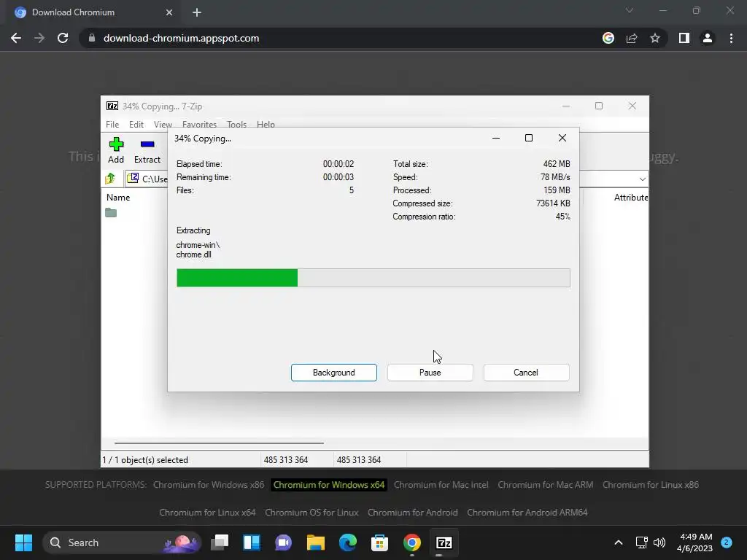This screenshot has height=560, width=747.
Task: Open Microsoft Edge from taskbar
Action: [x=348, y=542]
